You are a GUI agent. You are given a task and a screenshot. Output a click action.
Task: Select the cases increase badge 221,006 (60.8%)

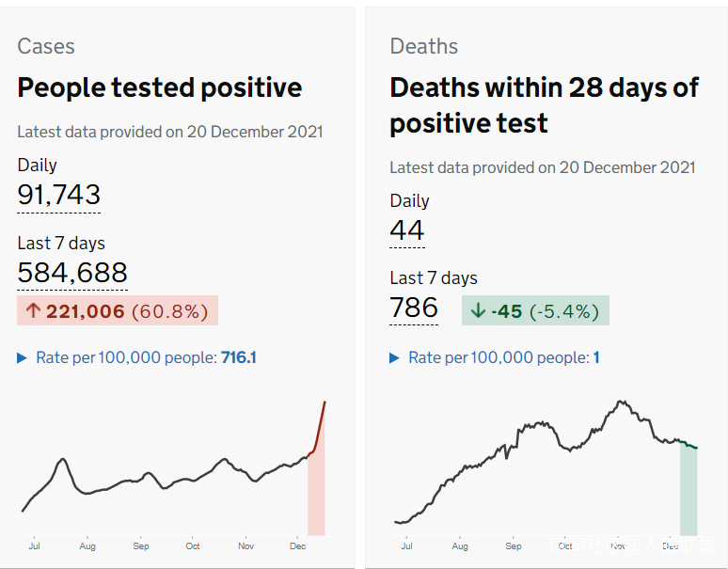[x=118, y=310]
